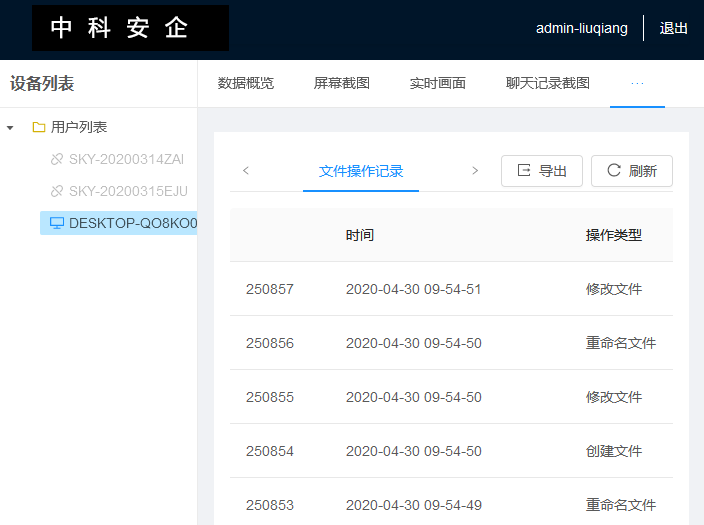This screenshot has height=525, width=704.
Task: Select device SKY-20200314ZAI
Action: click(x=126, y=159)
